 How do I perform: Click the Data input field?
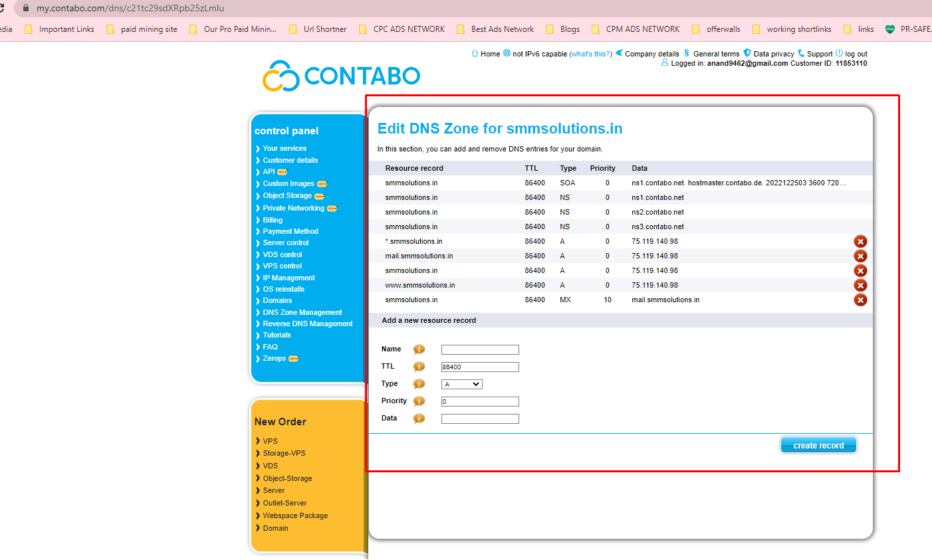tap(480, 419)
